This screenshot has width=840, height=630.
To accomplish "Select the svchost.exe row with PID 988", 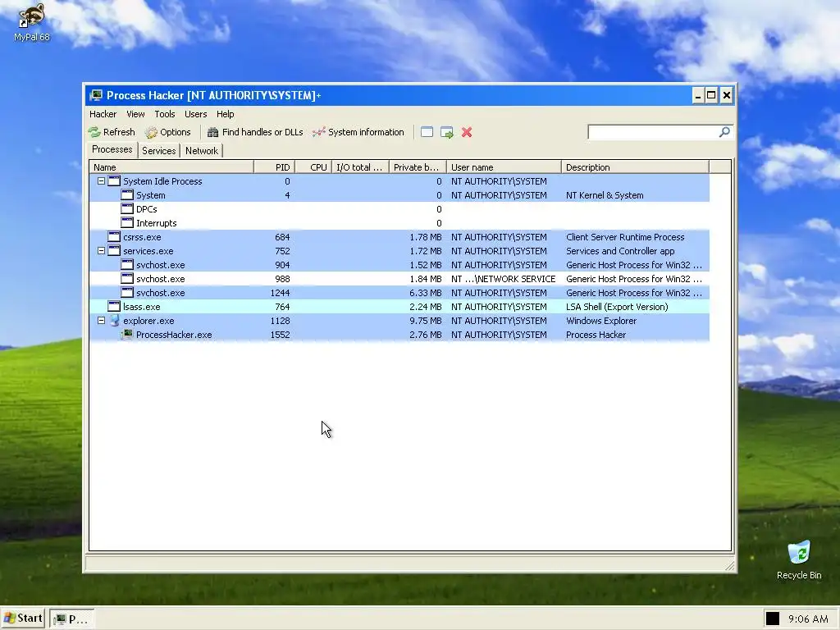I will (x=399, y=279).
